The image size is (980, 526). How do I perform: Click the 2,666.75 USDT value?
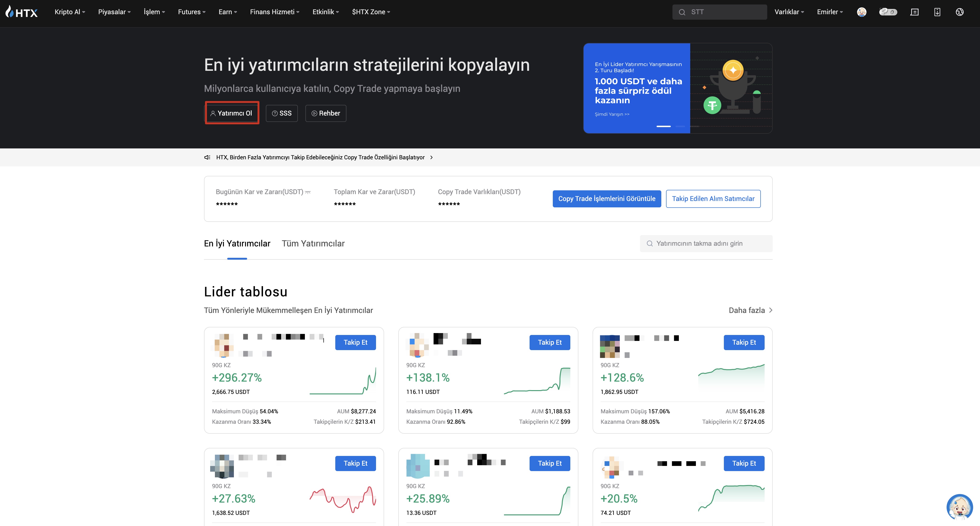(x=231, y=392)
